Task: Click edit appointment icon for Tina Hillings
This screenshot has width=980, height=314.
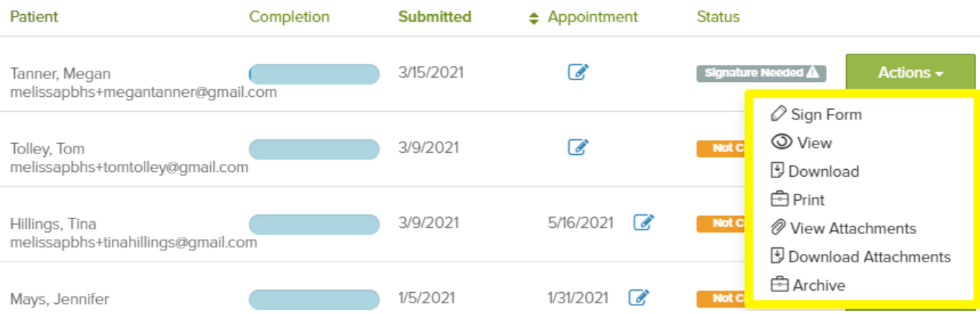Action: pos(643,223)
